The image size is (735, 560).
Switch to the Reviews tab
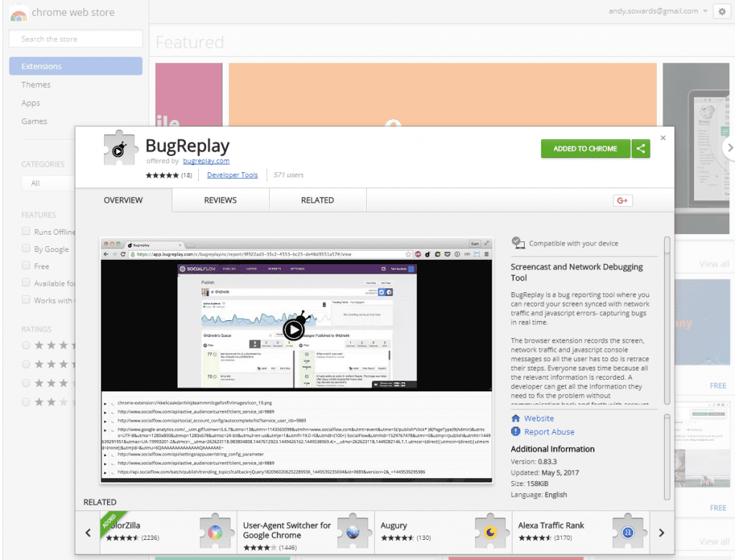[220, 200]
